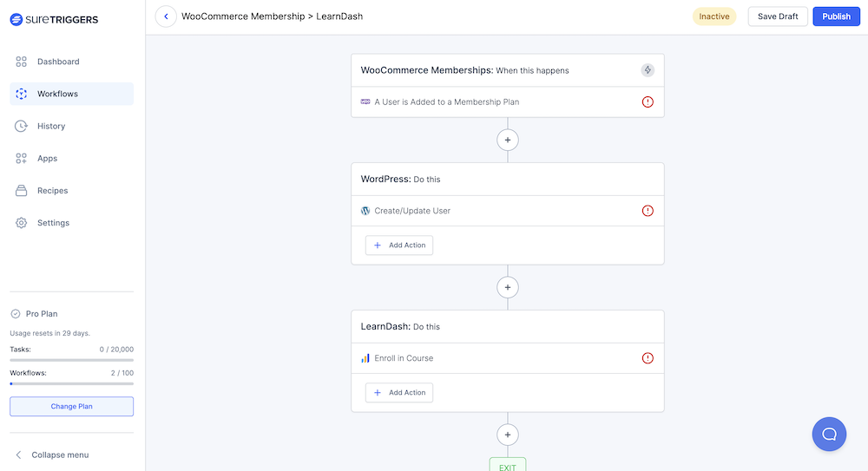
Task: Open the Settings gear icon
Action: (x=21, y=223)
